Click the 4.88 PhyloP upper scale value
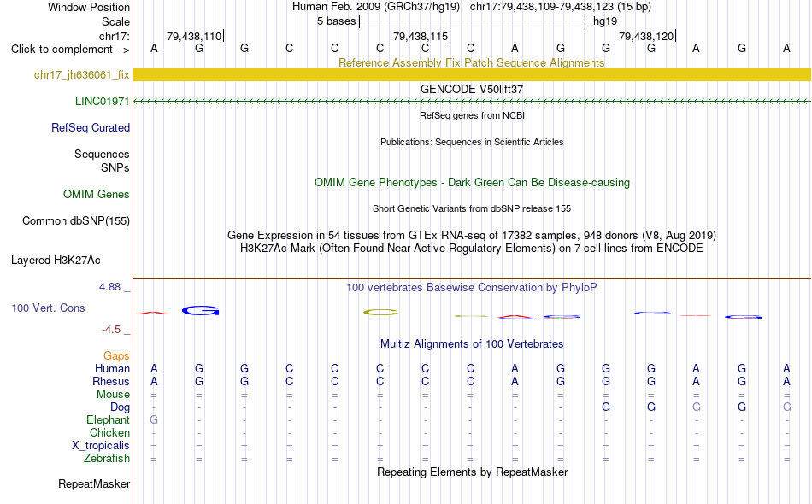The width and height of the screenshot is (812, 504). (109, 287)
